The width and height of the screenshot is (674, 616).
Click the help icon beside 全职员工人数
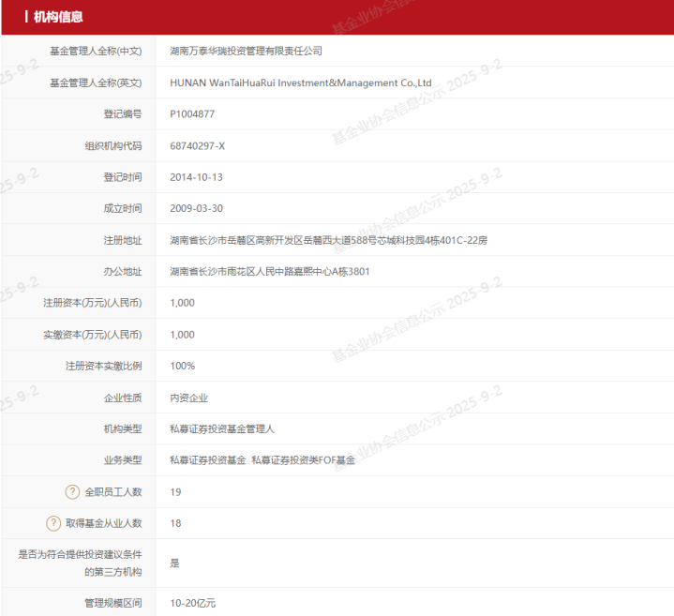tap(72, 491)
